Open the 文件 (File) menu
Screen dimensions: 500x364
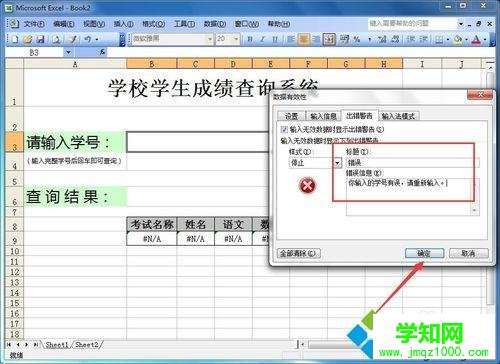coord(34,24)
